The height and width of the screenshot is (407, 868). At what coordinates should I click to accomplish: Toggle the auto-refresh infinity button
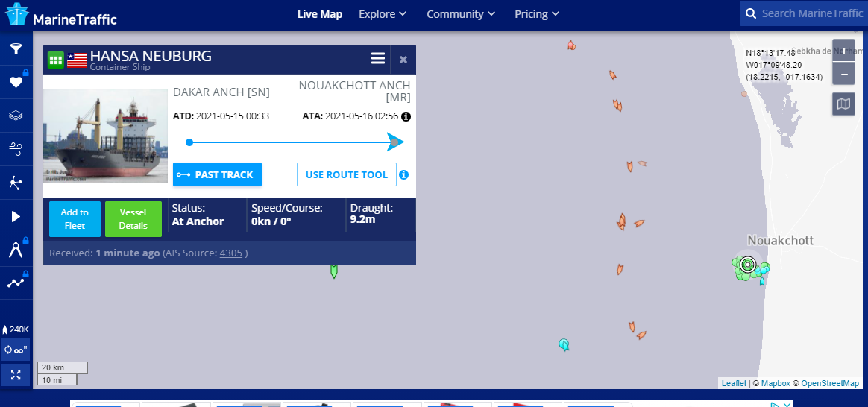pos(16,350)
